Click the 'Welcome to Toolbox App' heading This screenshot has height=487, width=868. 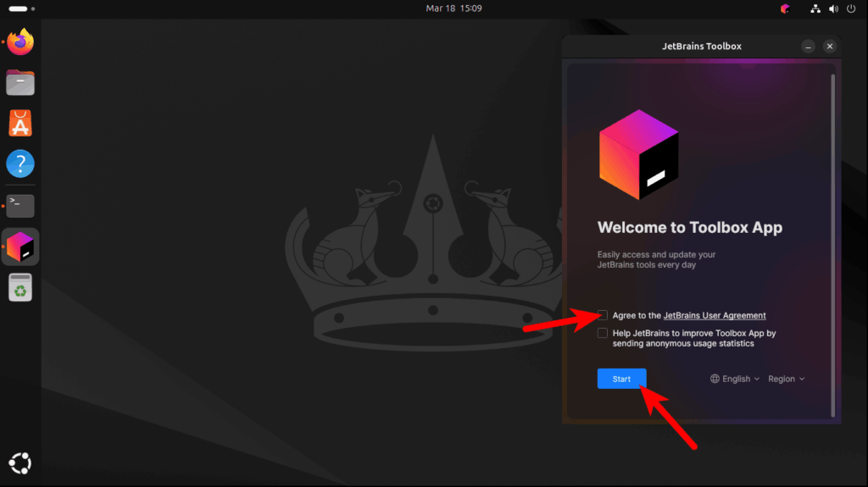coord(690,228)
